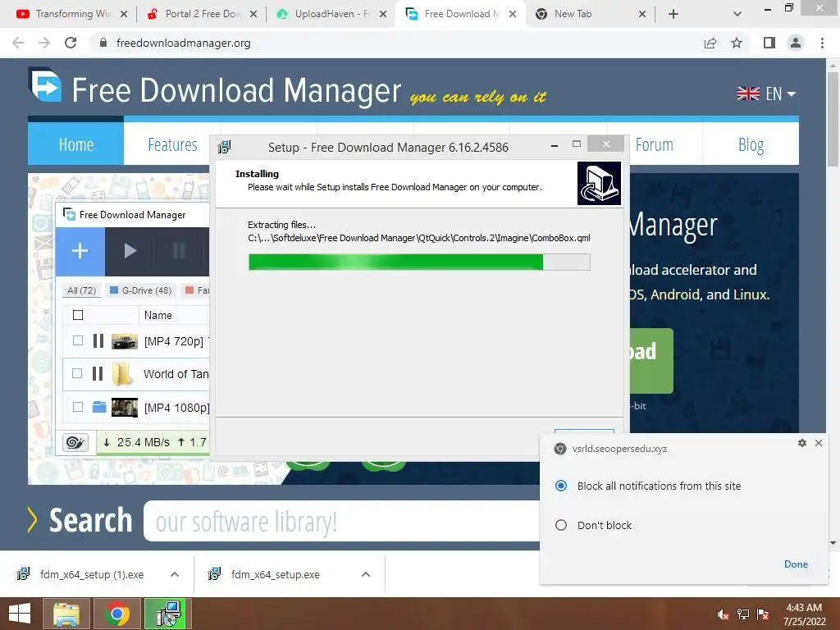Click the Action Center flag tray icon

tap(763, 614)
